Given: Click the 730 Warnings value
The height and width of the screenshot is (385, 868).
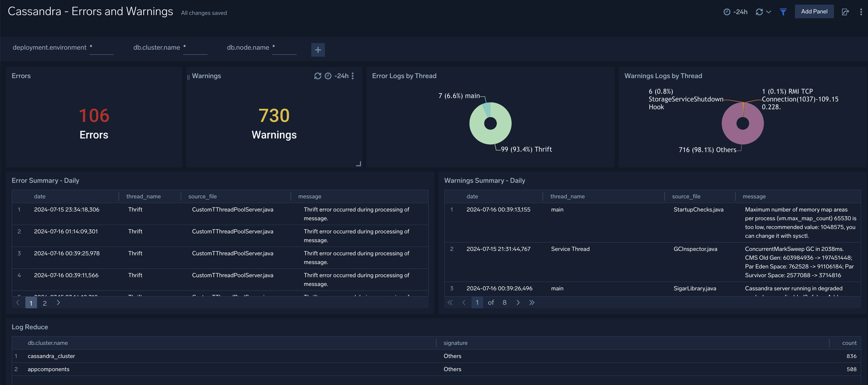Looking at the screenshot, I should (274, 116).
